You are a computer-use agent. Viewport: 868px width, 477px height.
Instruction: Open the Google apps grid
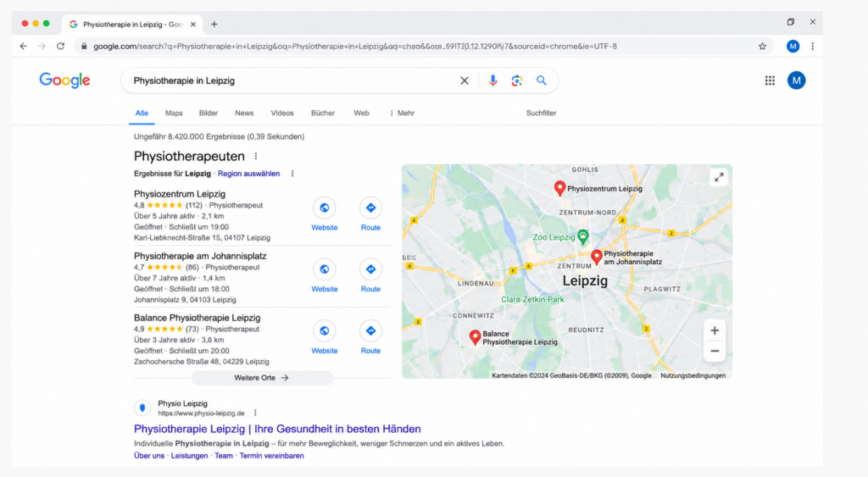pyautogui.click(x=770, y=80)
